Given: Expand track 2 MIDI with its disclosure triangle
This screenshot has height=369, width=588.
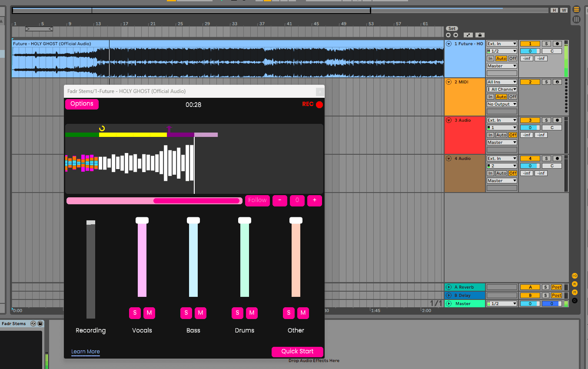Looking at the screenshot, I should 448,82.
